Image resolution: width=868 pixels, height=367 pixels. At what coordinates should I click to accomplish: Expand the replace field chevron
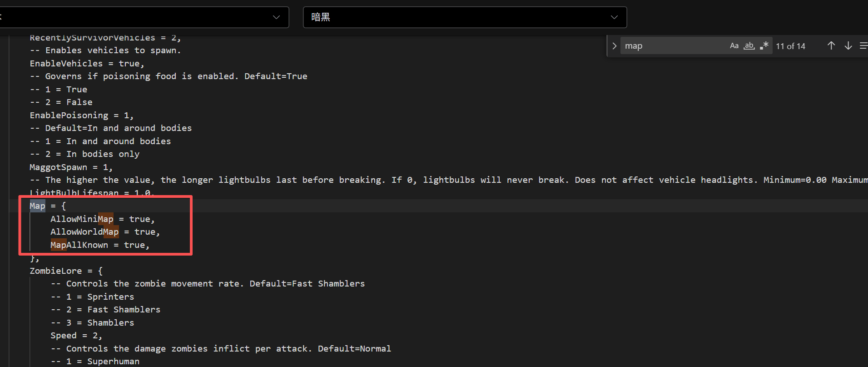click(614, 46)
